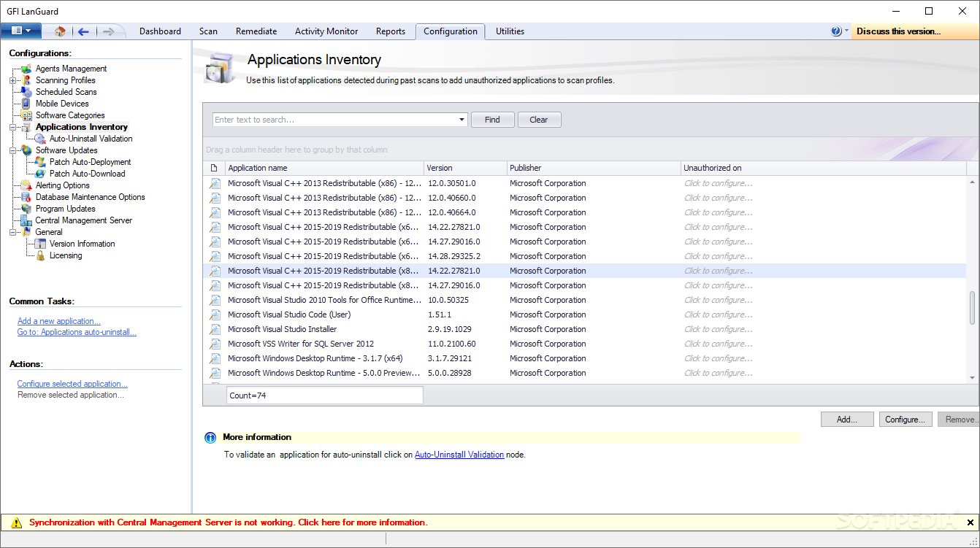Viewport: 980px width, 548px height.
Task: Open the Activity Monitor tab
Action: point(326,31)
